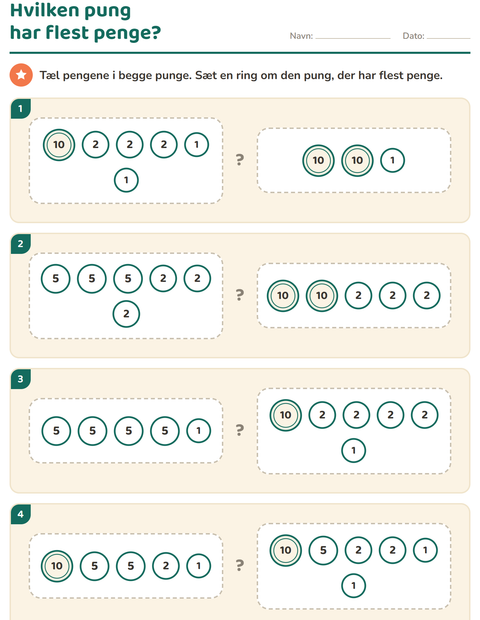Click the number 4 exercise badge
This screenshot has width=480, height=620.
pyautogui.click(x=21, y=514)
